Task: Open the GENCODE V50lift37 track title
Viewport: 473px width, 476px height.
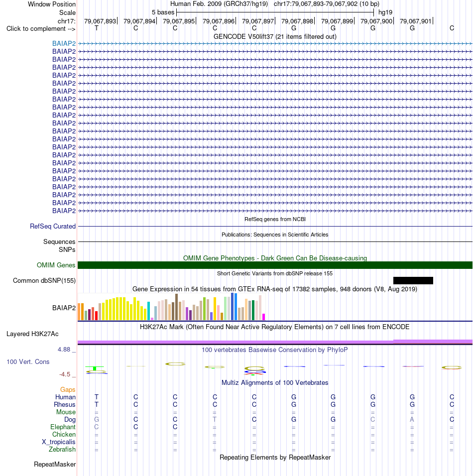Action: click(275, 36)
